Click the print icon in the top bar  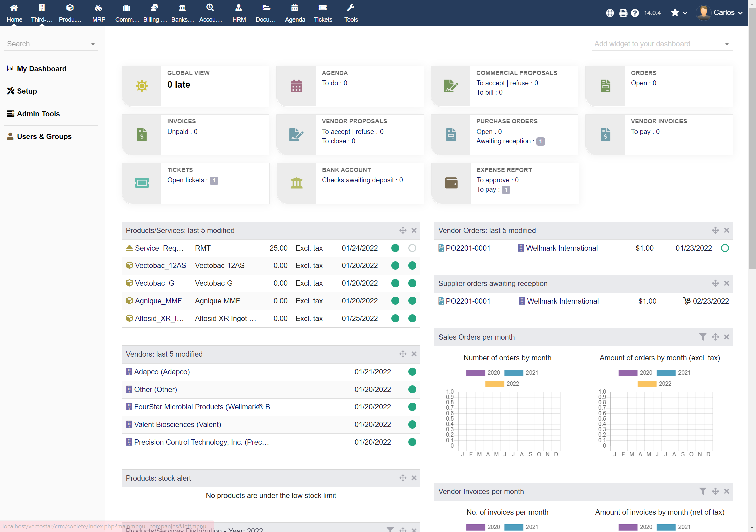pyautogui.click(x=623, y=13)
